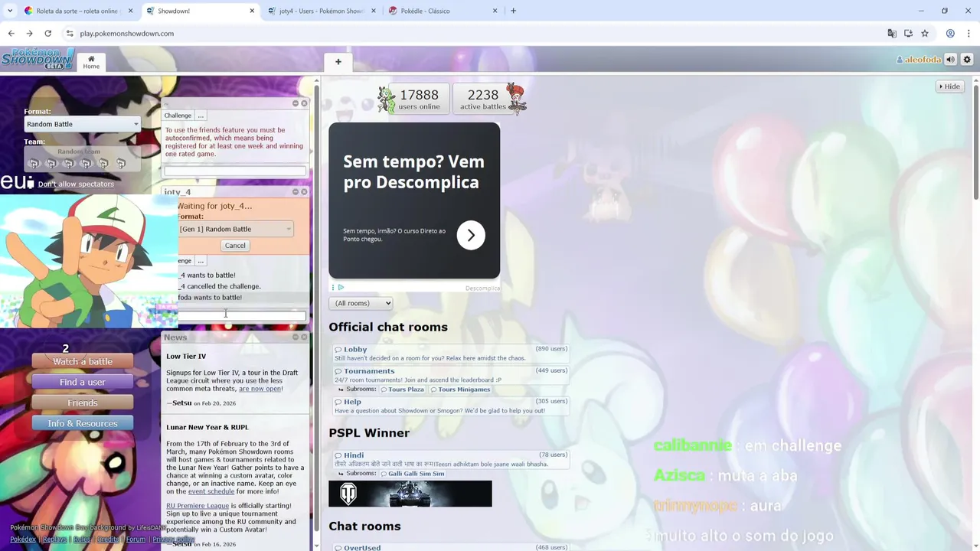This screenshot has width=980, height=551.
Task: Bookmark this page with the star
Action: pyautogui.click(x=925, y=34)
